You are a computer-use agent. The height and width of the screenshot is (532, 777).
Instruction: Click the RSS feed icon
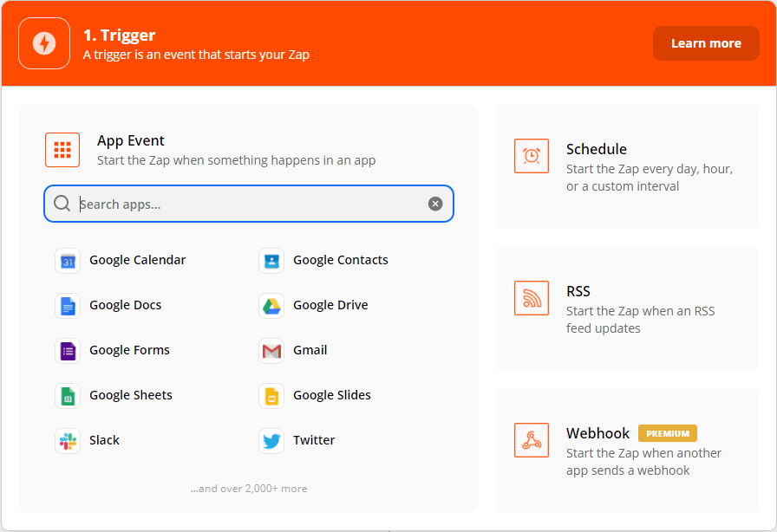click(x=532, y=298)
